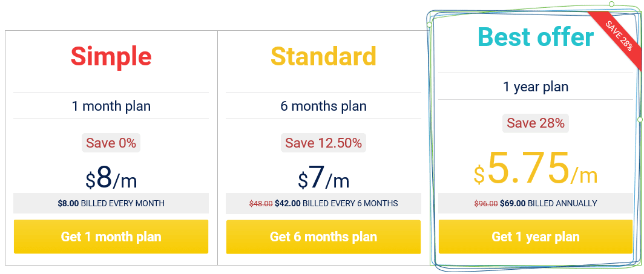The width and height of the screenshot is (644, 274).
Task: Click the $8/m price text
Action: [x=111, y=178]
